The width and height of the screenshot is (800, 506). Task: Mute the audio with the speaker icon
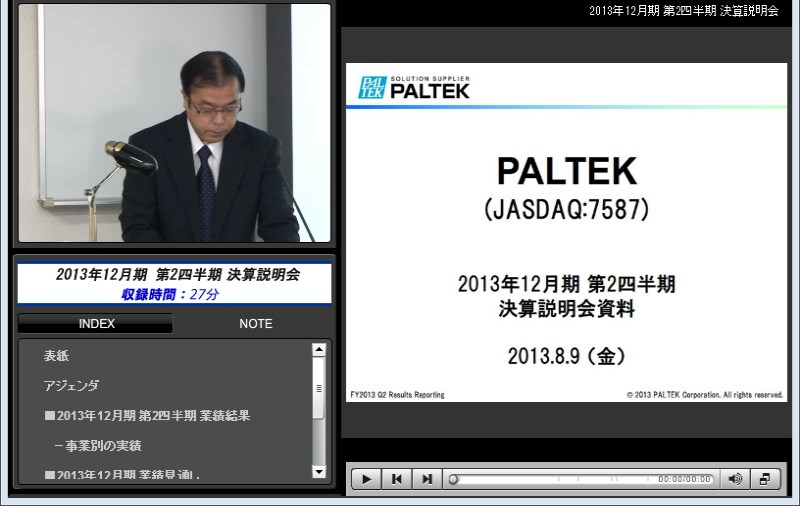pos(735,479)
